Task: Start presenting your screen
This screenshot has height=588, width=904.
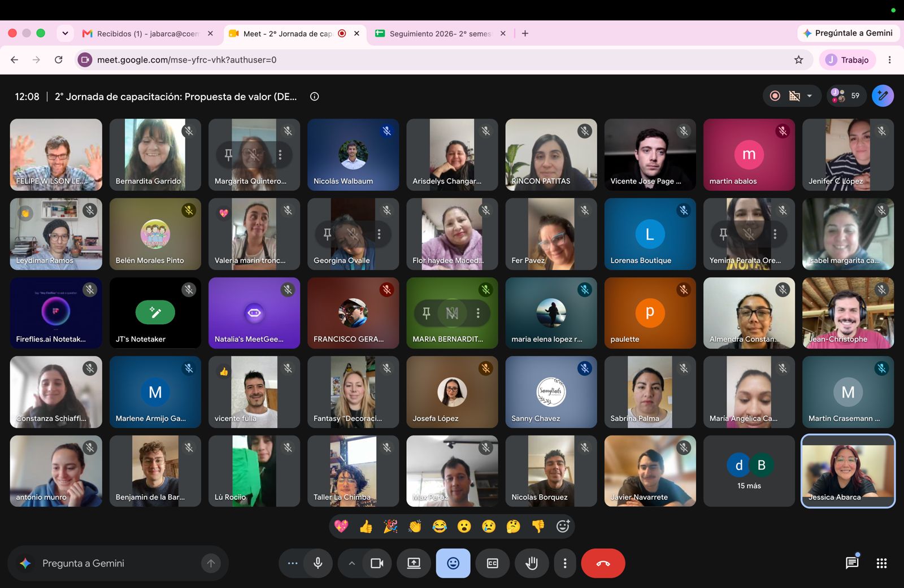Action: click(414, 563)
